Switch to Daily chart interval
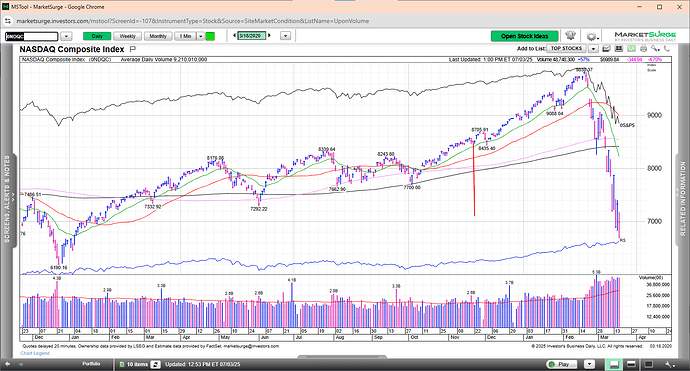The width and height of the screenshot is (690, 371). pyautogui.click(x=97, y=36)
